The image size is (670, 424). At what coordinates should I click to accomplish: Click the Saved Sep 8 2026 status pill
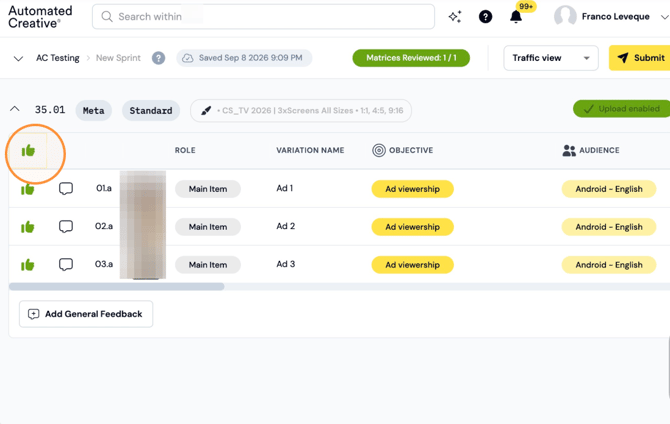click(x=244, y=58)
